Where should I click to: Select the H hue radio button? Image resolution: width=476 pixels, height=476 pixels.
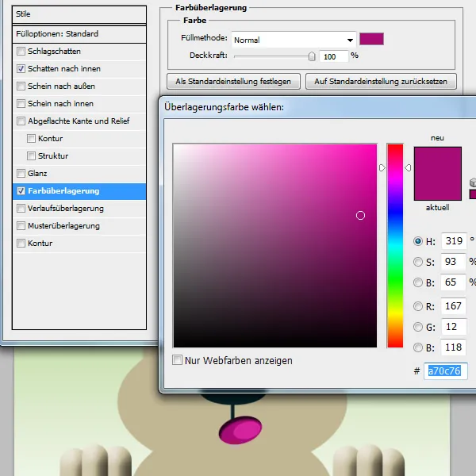tap(418, 241)
